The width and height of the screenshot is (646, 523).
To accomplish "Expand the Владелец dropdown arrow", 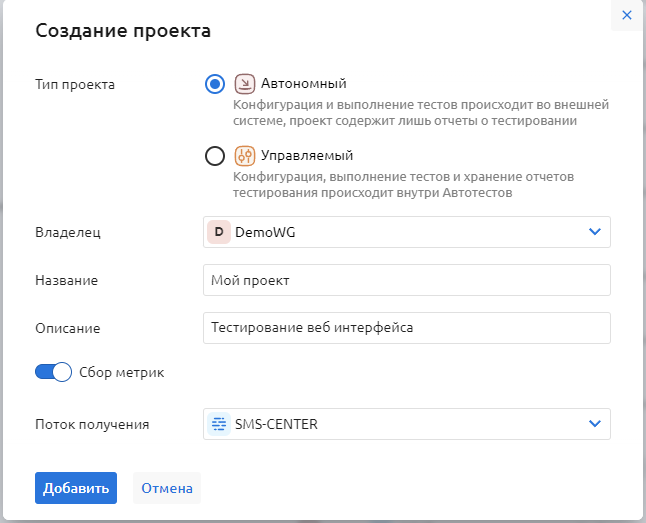I will click(x=595, y=232).
